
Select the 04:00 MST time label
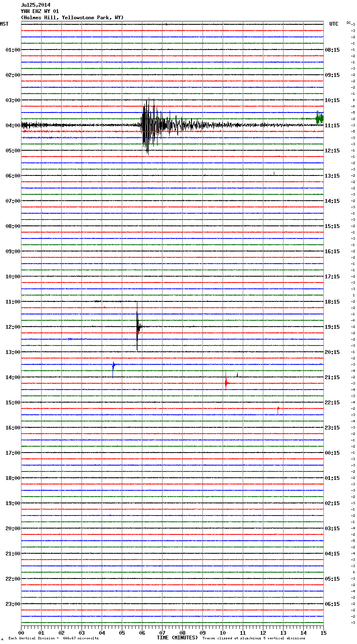13,126
